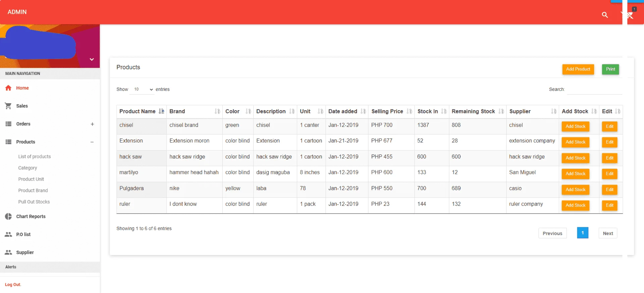Edit the chisel product
The image size is (644, 293).
click(x=609, y=126)
